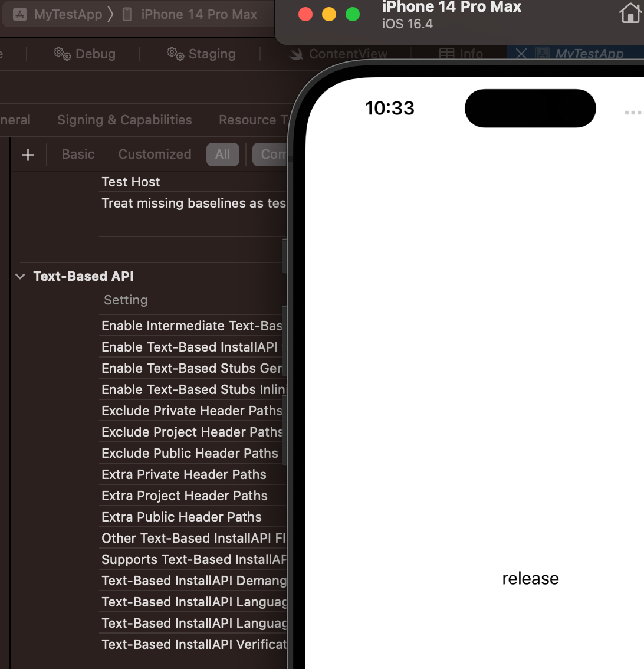644x669 pixels.
Task: Click the release label in simulator
Action: [x=530, y=579]
